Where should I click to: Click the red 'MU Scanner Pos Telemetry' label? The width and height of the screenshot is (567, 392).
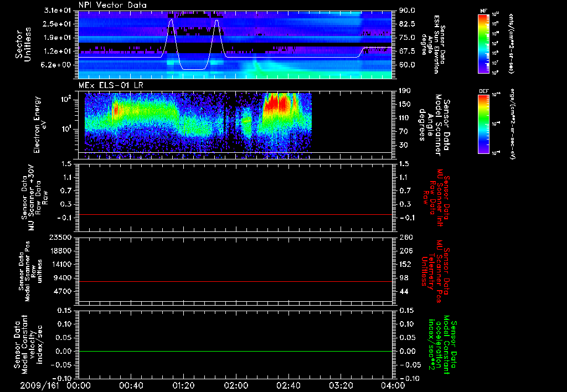436,271
